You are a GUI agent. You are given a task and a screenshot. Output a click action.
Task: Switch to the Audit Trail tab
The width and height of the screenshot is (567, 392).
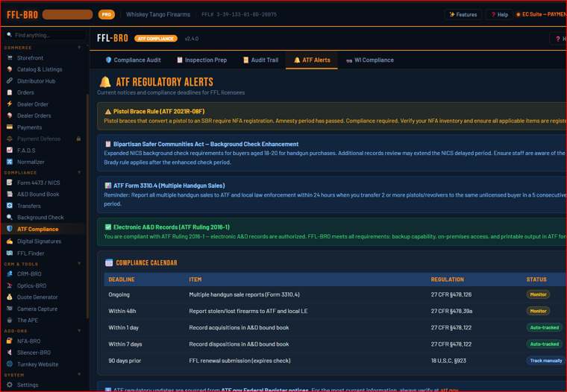pos(260,60)
